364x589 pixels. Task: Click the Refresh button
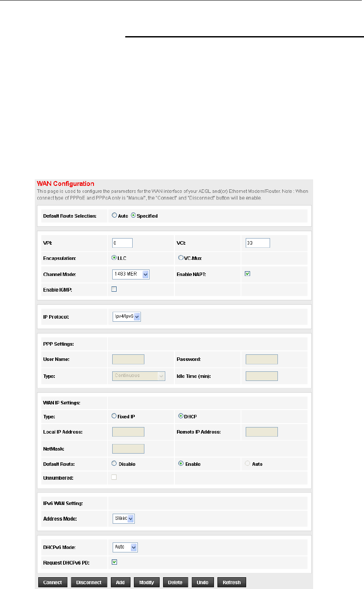tap(232, 582)
